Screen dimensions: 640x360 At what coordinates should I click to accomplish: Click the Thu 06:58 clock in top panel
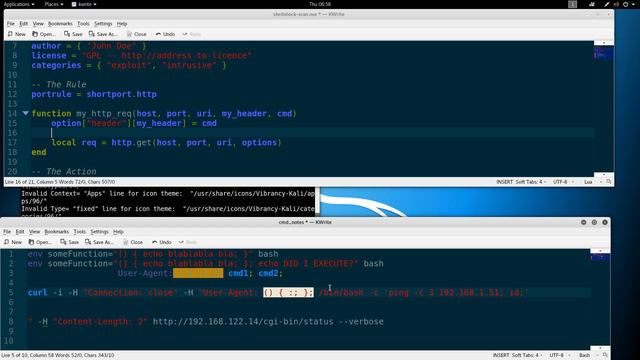320,4
